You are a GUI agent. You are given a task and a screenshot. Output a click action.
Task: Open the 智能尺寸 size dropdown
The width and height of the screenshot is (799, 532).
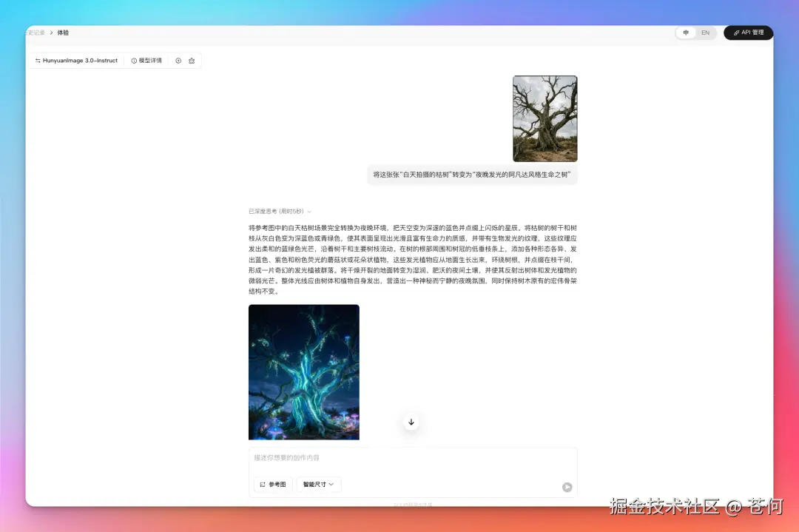(x=318, y=485)
